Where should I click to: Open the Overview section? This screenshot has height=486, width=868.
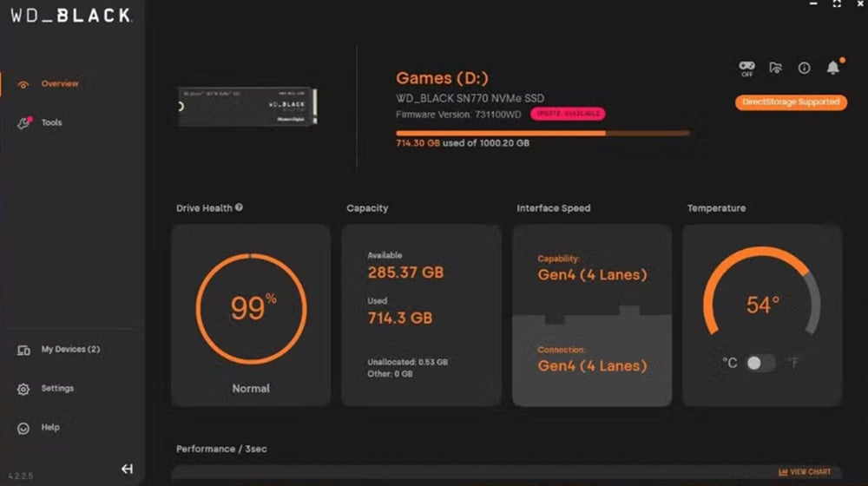(60, 83)
